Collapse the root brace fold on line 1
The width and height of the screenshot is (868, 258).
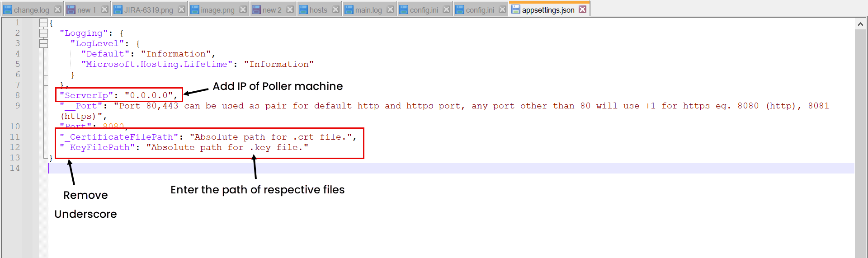[43, 23]
